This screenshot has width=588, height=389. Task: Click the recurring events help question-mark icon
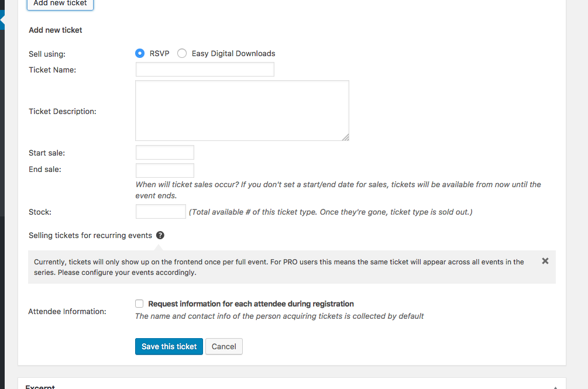(160, 235)
